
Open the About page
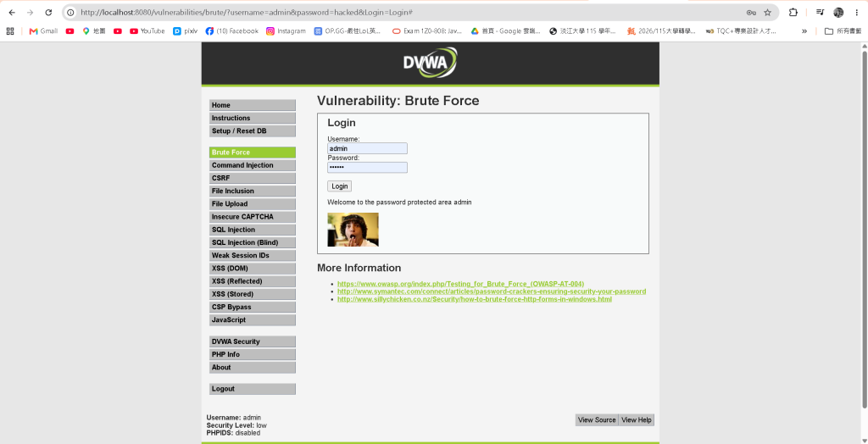pos(253,368)
